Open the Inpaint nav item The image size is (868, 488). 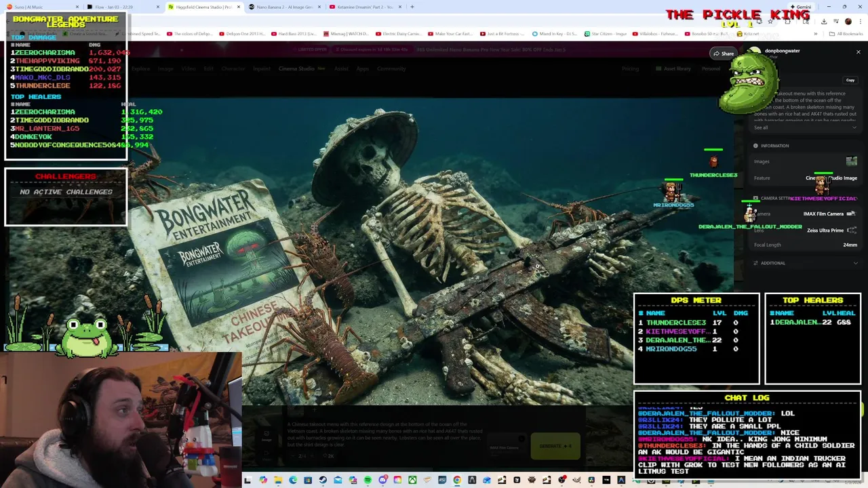[x=262, y=68]
